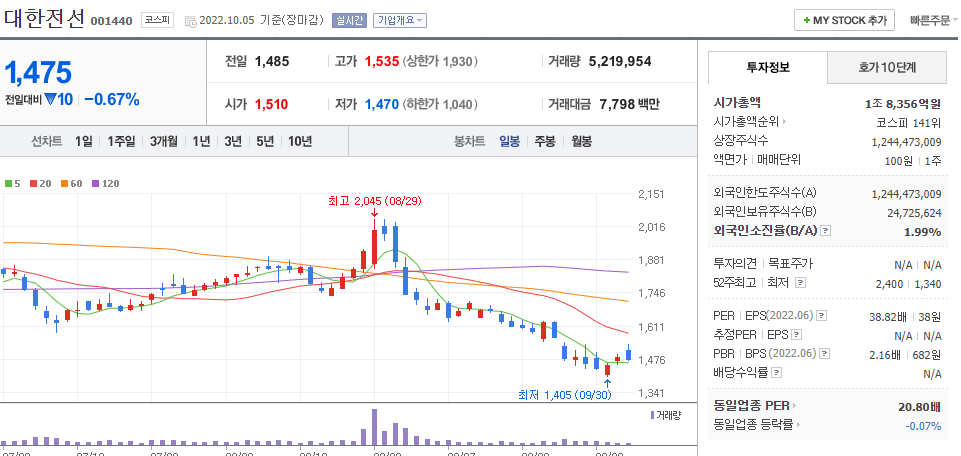Viewport: 961px width, 456px height.
Task: Click the 동일업종 PER value 20.80배
Action: pyautogui.click(x=921, y=406)
